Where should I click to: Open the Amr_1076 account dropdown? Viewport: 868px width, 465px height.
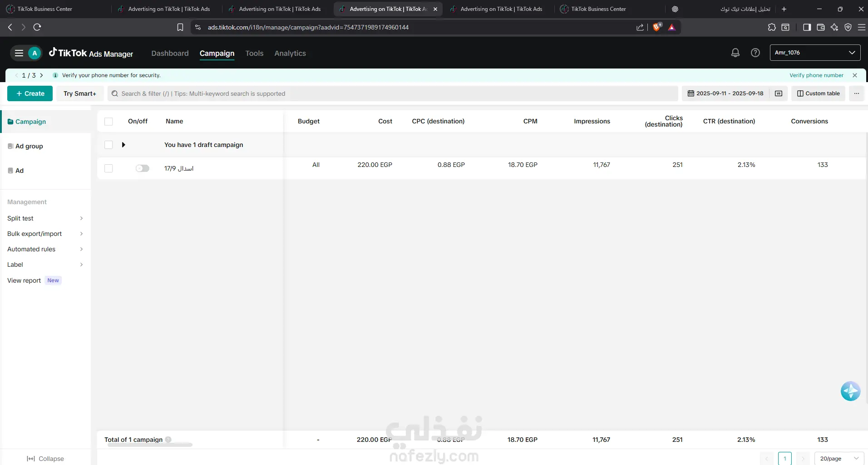815,53
